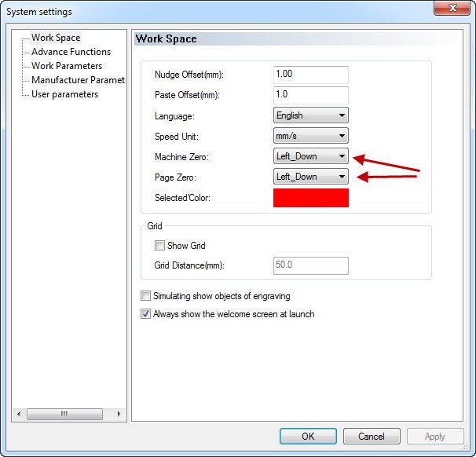Click the tree panel left scroll arrow
Image resolution: width=476 pixels, height=457 pixels.
coord(20,414)
